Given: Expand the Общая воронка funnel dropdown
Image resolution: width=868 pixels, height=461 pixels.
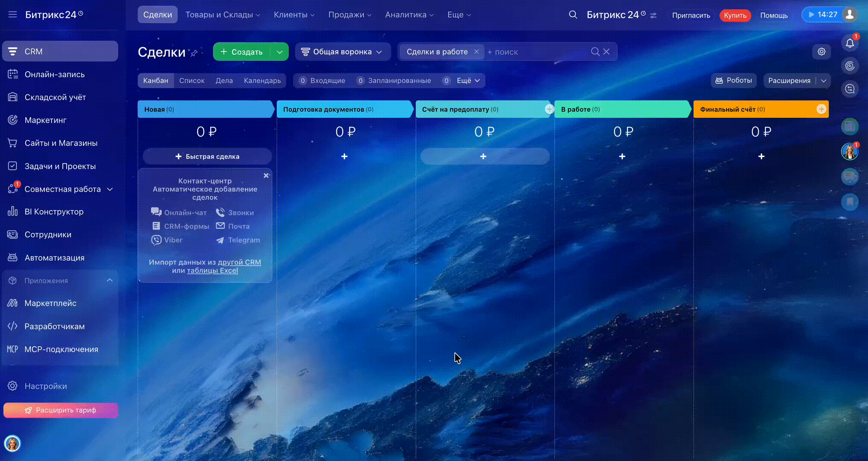Looking at the screenshot, I should 342,52.
